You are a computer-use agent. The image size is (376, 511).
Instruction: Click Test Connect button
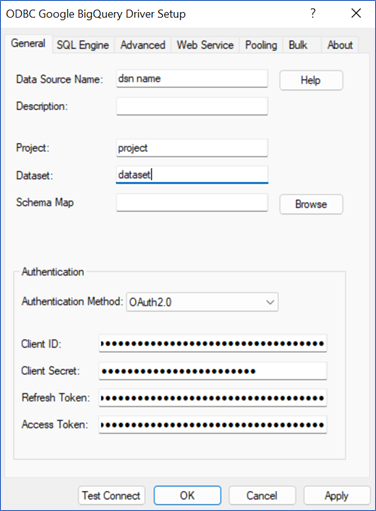pyautogui.click(x=111, y=496)
